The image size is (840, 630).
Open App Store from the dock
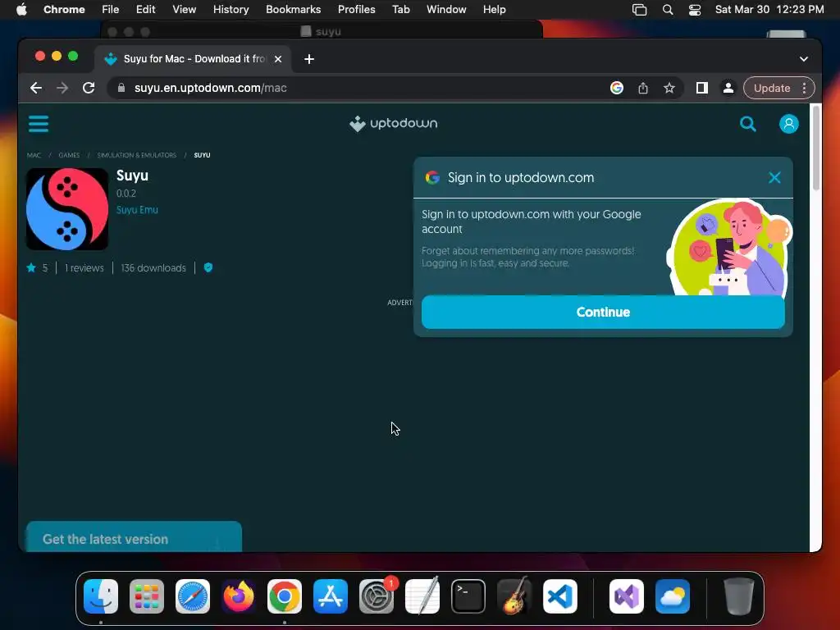(331, 596)
